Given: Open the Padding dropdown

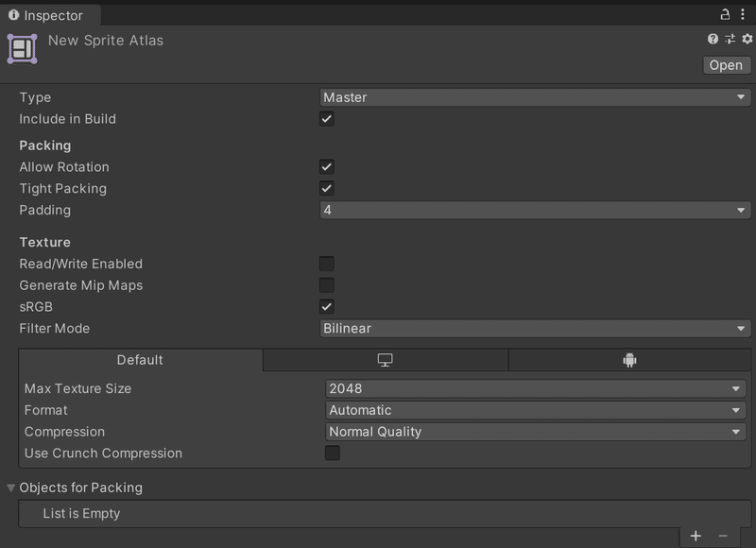Looking at the screenshot, I should click(x=535, y=210).
